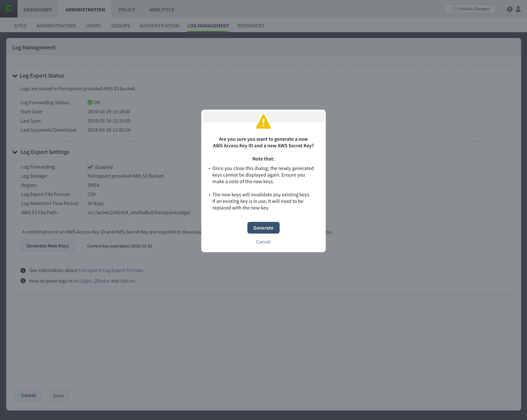
Task: Click the yellow warning triangle icon
Action: point(263,121)
